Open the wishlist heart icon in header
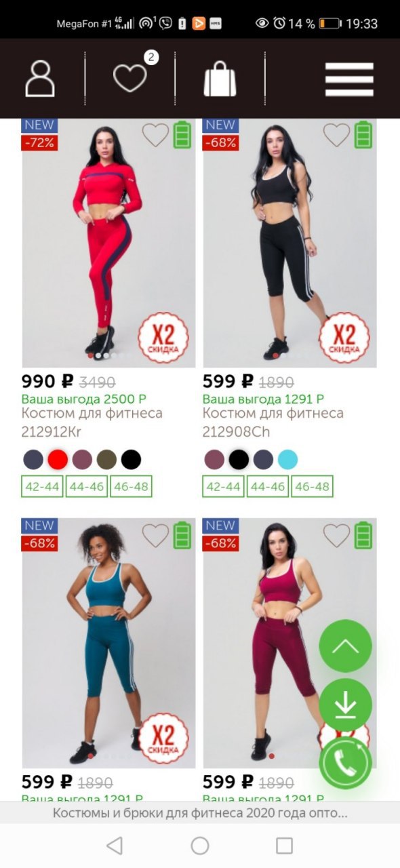Viewport: 400px width, 868px height. point(129,78)
